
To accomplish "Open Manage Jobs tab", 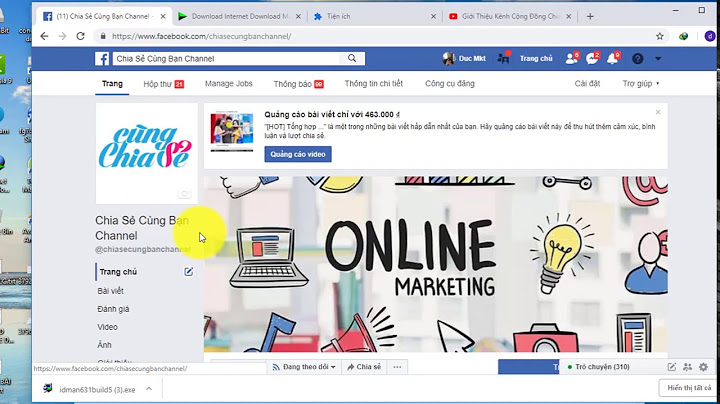I will 229,84.
